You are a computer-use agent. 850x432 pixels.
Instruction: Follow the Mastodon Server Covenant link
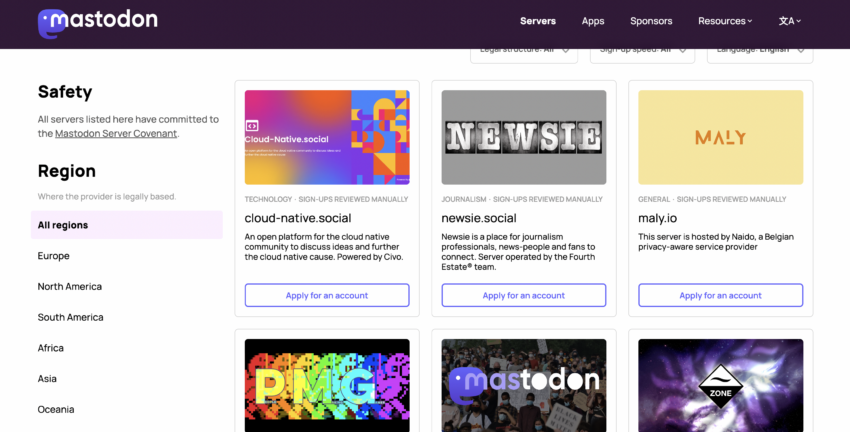point(116,133)
